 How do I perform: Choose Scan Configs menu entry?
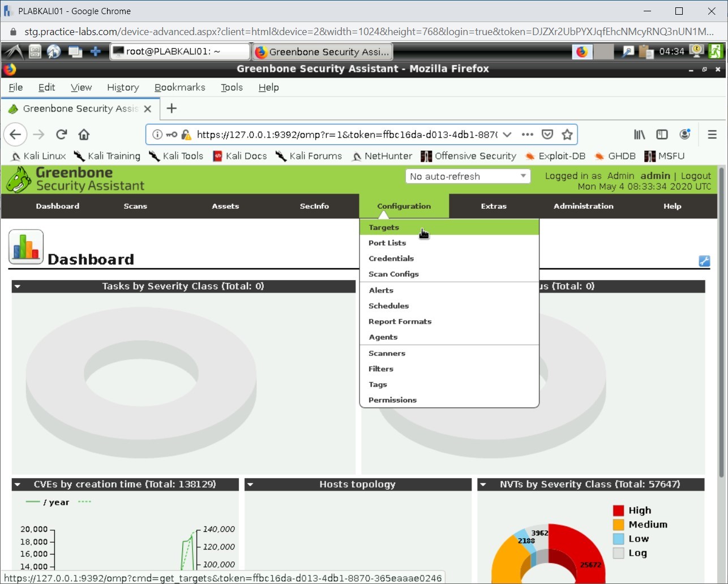[x=393, y=274]
